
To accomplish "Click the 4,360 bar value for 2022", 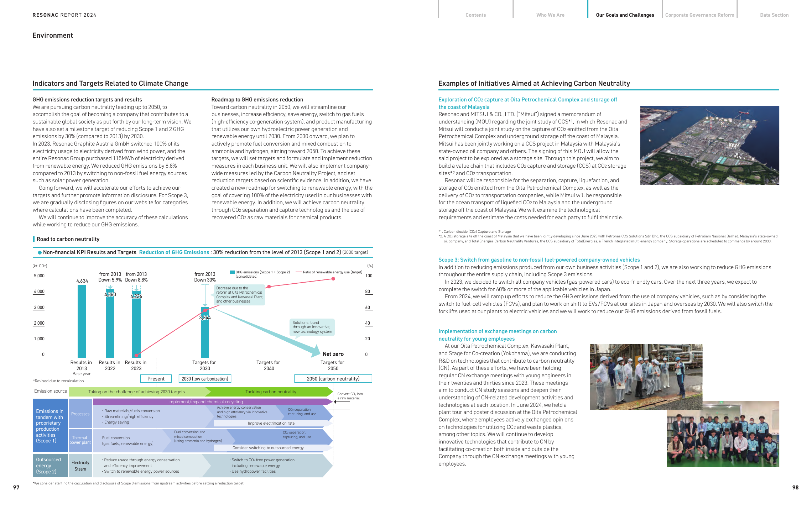I will [x=110, y=294].
